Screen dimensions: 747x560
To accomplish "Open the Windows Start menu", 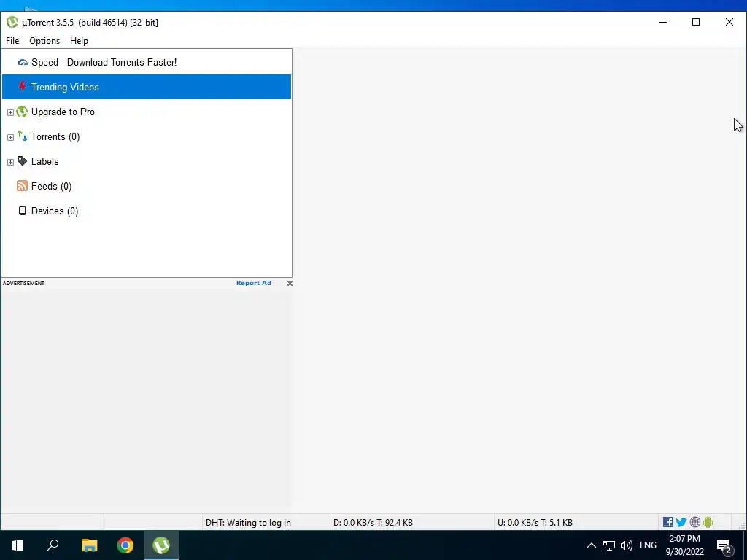I will (x=18, y=545).
